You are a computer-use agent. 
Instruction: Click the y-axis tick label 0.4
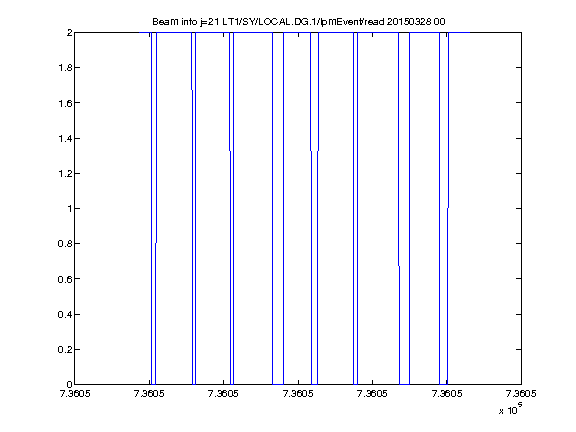65,314
